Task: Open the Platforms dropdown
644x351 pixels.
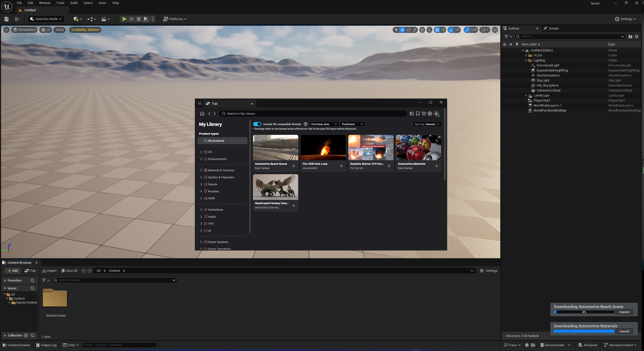Action: [175, 19]
